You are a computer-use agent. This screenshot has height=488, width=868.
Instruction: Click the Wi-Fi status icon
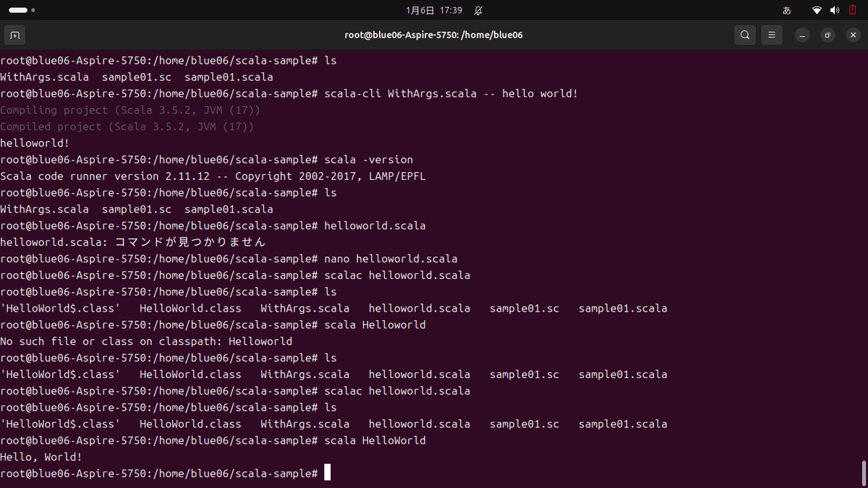pyautogui.click(x=817, y=10)
